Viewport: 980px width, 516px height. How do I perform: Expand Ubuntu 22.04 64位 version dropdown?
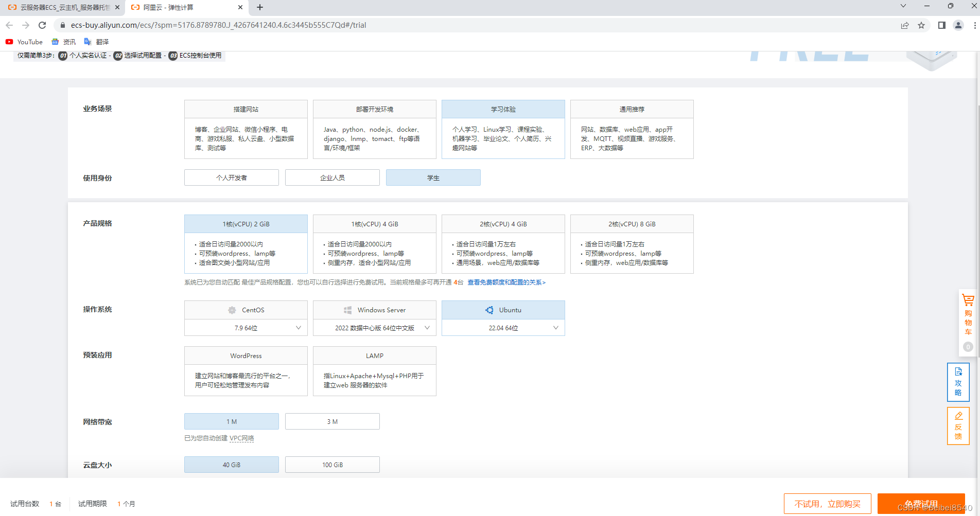503,328
